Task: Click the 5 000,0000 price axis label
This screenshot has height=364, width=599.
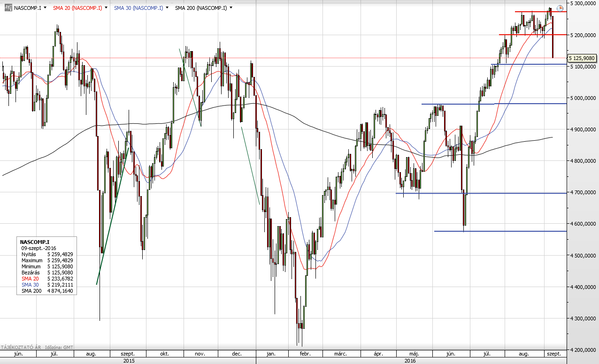Action: pos(583,98)
